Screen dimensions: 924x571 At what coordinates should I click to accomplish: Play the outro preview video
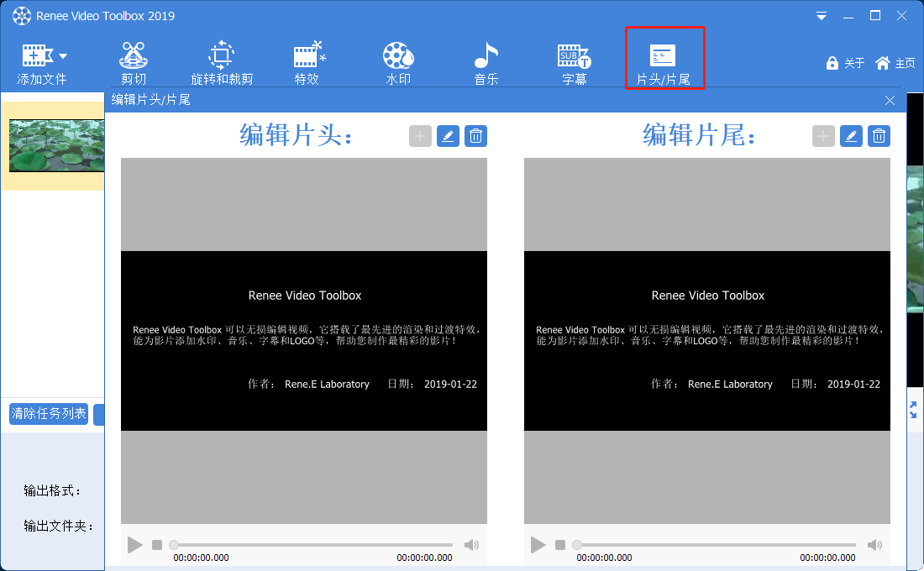pos(538,544)
